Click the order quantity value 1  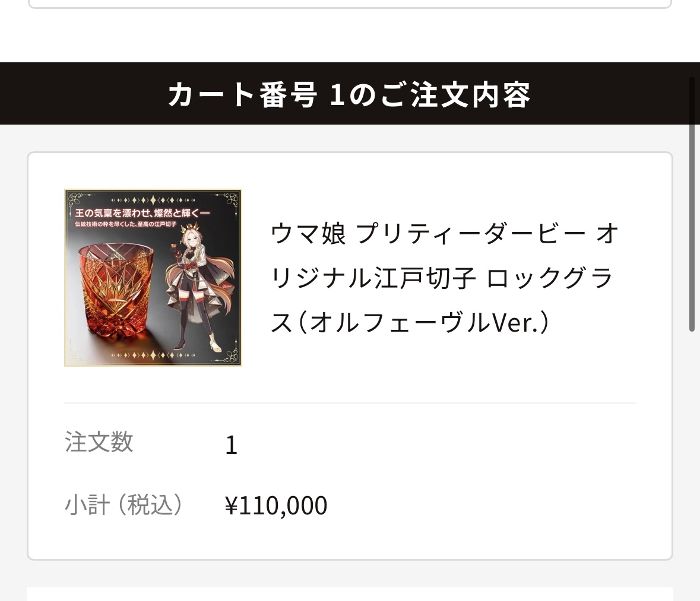231,445
